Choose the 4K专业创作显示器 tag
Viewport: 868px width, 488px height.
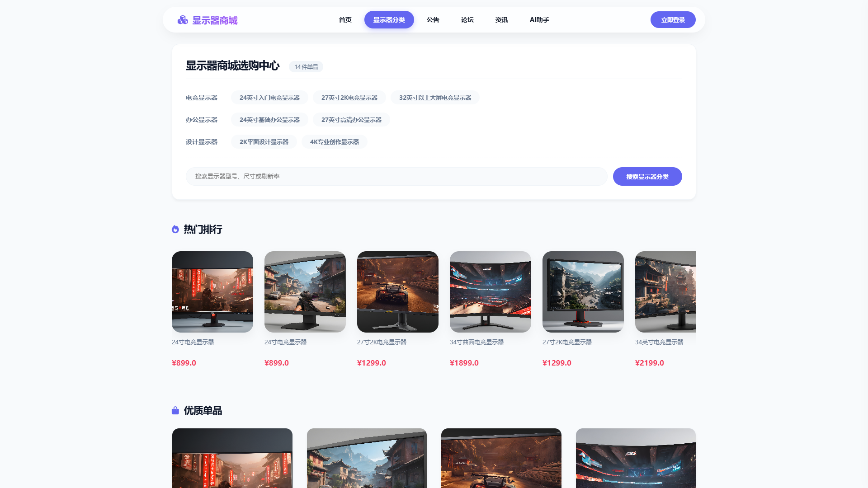click(335, 142)
